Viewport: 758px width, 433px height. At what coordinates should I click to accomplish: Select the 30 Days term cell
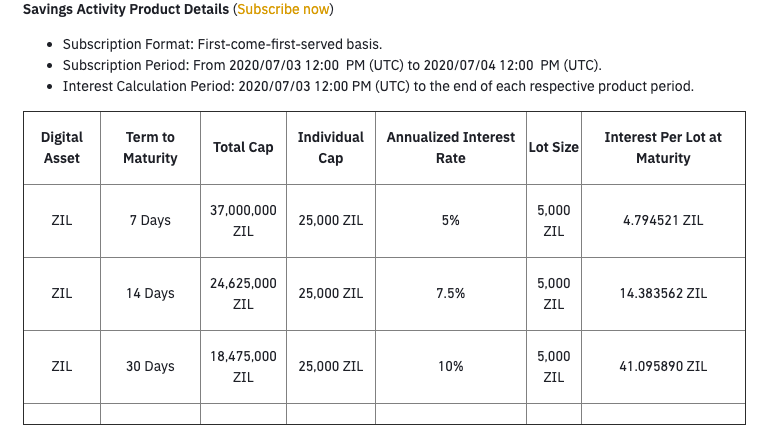[x=150, y=367]
